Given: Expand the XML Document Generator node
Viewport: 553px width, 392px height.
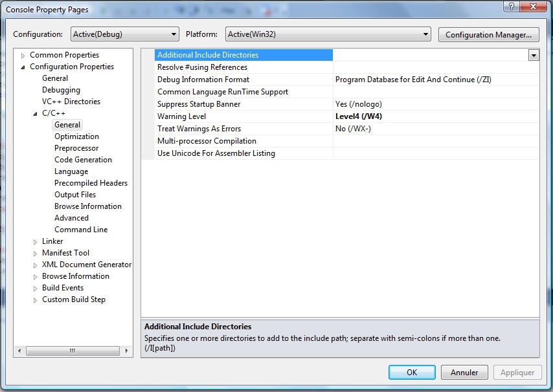Looking at the screenshot, I should tap(36, 265).
